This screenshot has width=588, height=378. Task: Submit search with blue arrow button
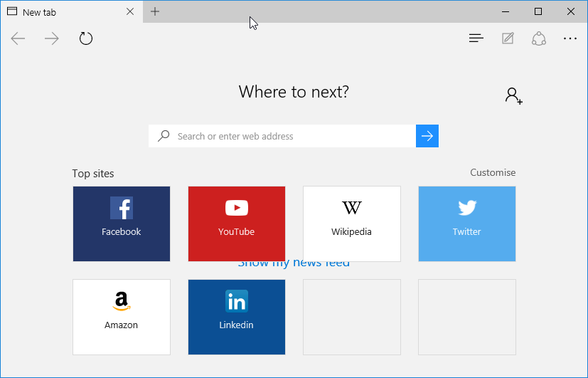pos(427,136)
